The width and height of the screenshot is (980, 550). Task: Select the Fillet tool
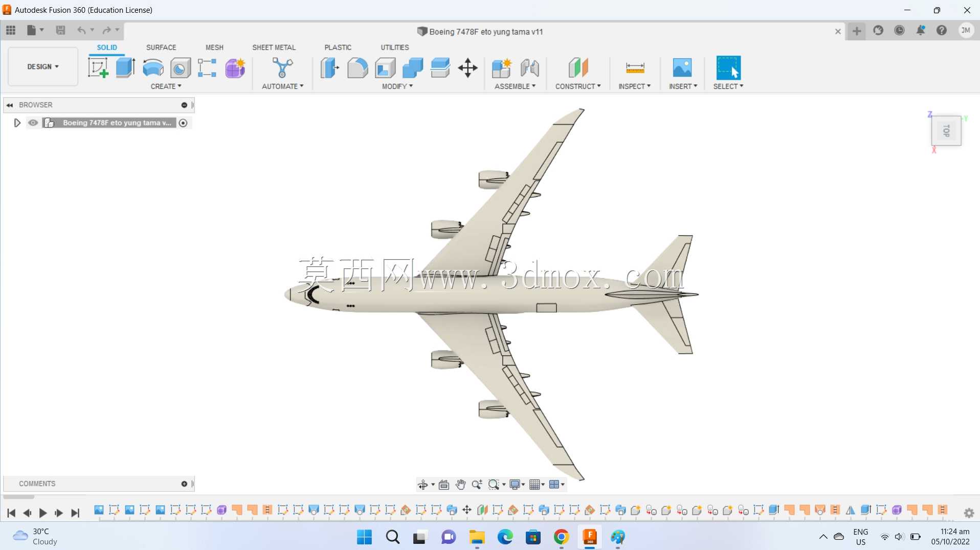358,67
